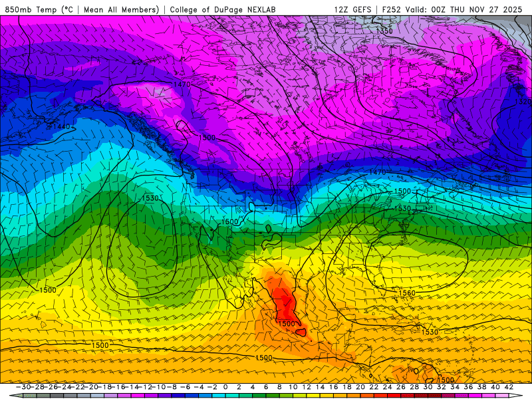The height and width of the screenshot is (399, 532).
Task: Click the 24 colorbar scale label
Action: coord(388,387)
